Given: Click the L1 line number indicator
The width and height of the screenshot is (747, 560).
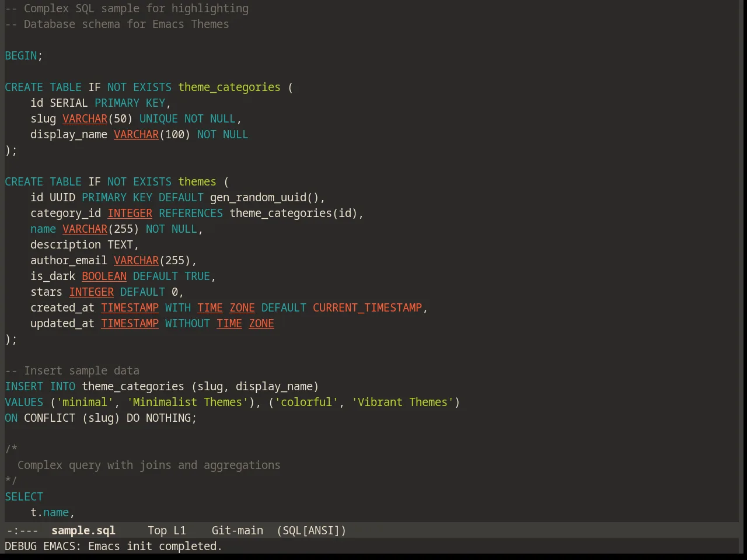Looking at the screenshot, I should pos(180,530).
